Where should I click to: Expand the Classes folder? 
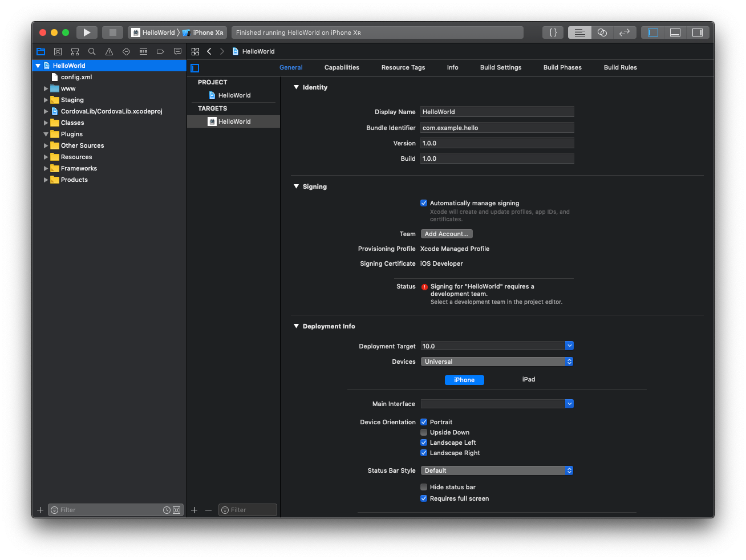click(46, 123)
